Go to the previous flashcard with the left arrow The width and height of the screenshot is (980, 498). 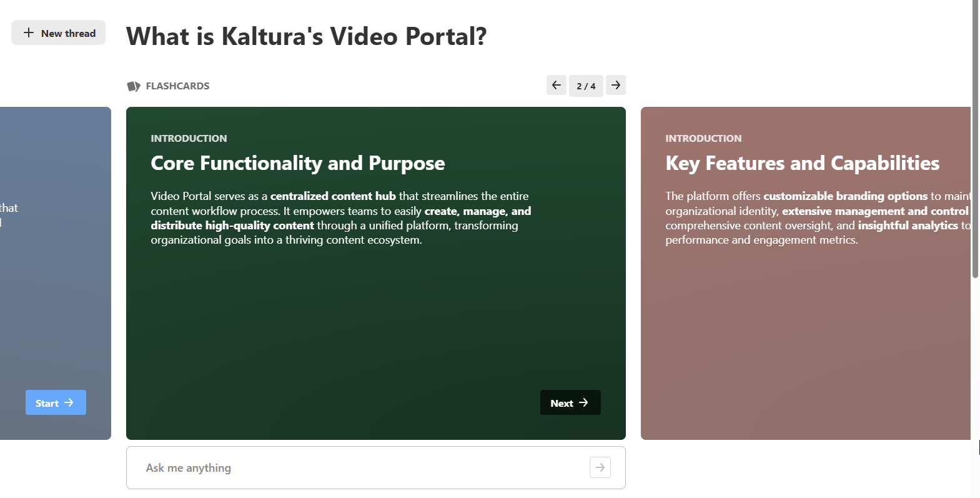pyautogui.click(x=557, y=85)
